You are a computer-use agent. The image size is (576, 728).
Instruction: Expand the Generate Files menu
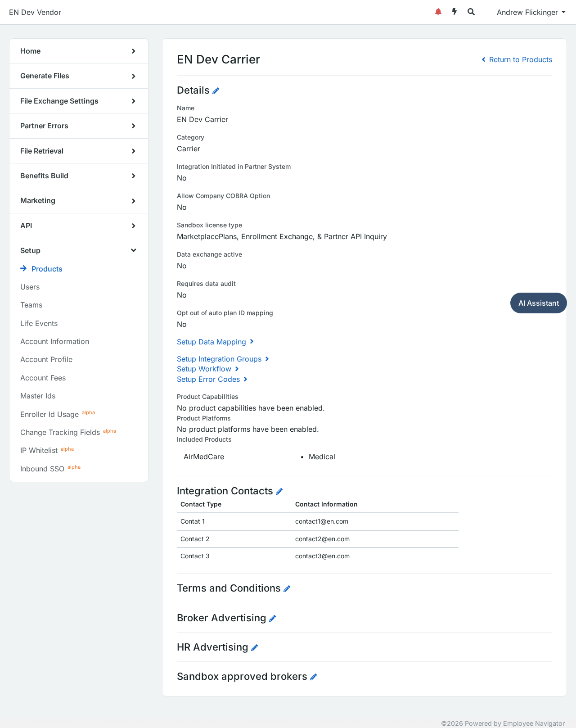point(79,76)
